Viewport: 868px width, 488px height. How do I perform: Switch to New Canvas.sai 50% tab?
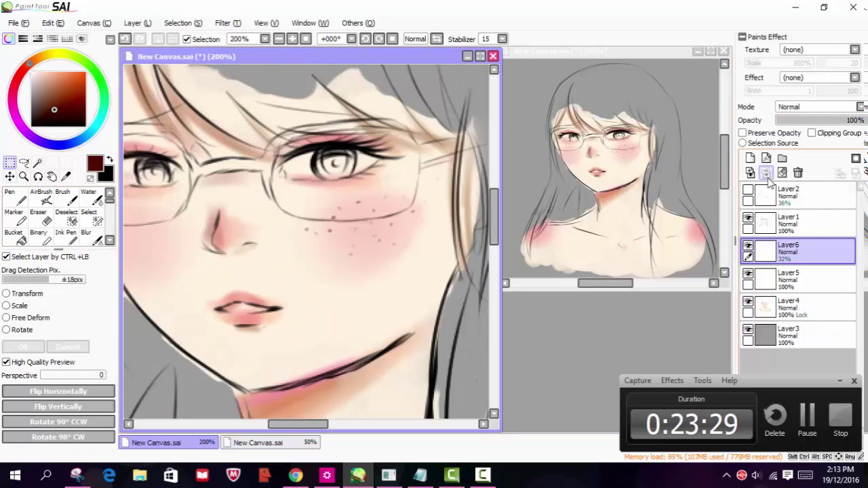click(x=271, y=443)
